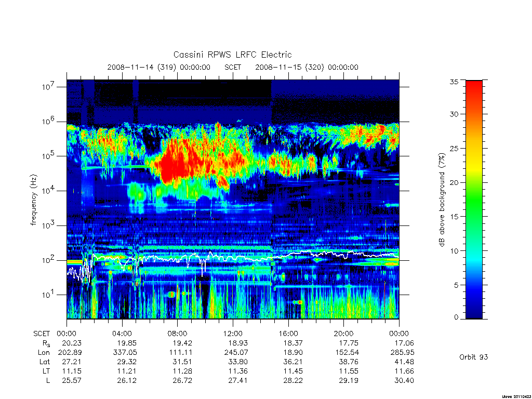Click color scale tick value 15

coord(454,217)
